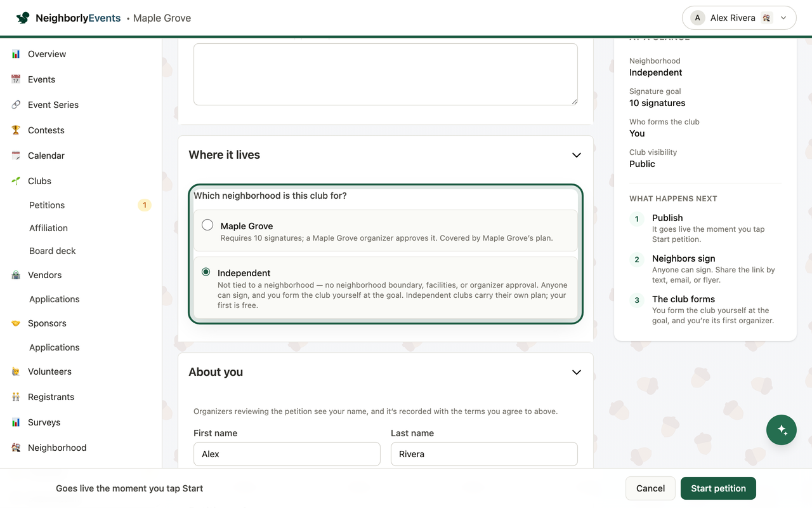The width and height of the screenshot is (812, 508).
Task: Click 'Which neighborhood is this club for?' label
Action: (x=270, y=196)
